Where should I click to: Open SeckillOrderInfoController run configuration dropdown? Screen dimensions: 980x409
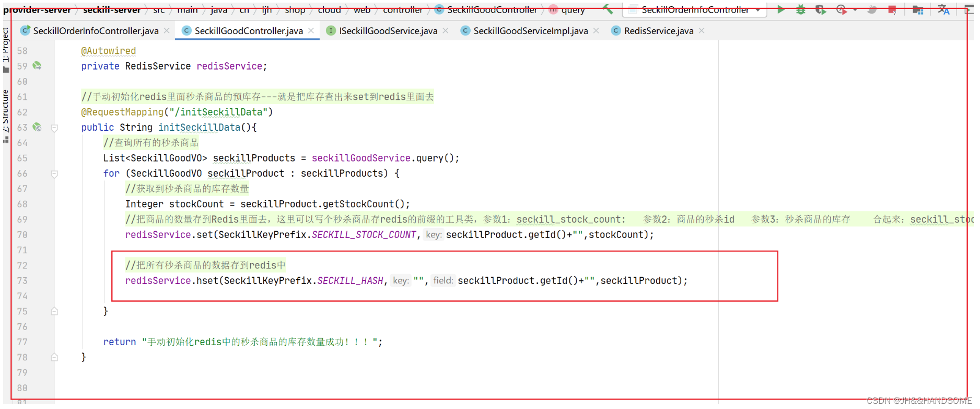click(695, 9)
